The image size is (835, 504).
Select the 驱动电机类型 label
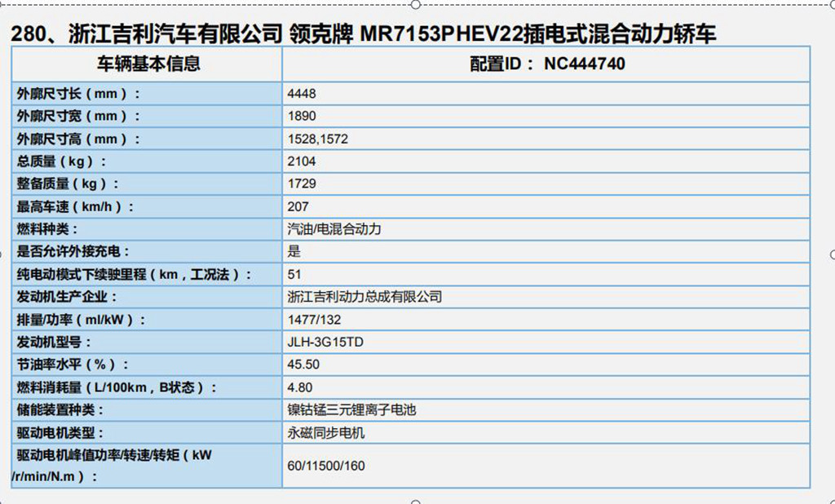pyautogui.click(x=60, y=432)
